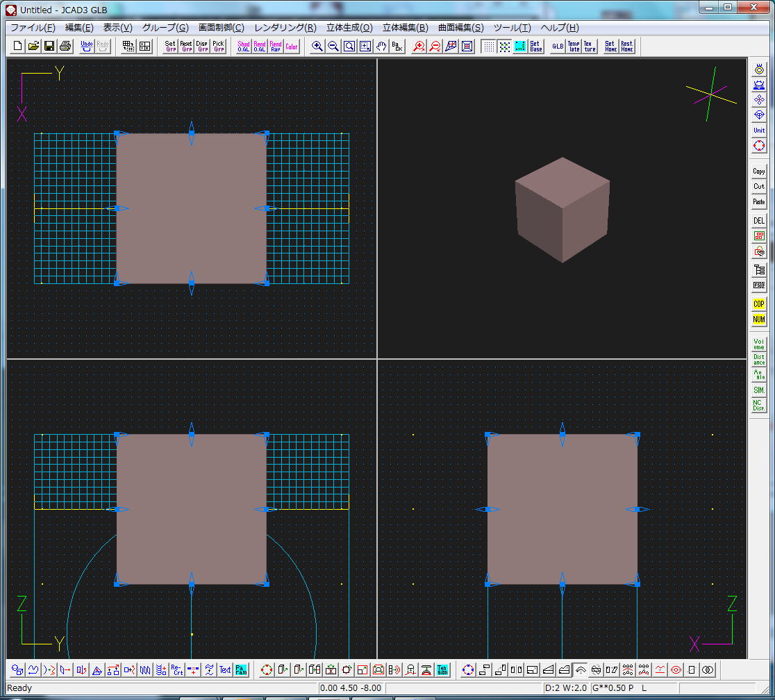The height and width of the screenshot is (700, 775).
Task: Click the NC Disp. button
Action: pyautogui.click(x=759, y=406)
